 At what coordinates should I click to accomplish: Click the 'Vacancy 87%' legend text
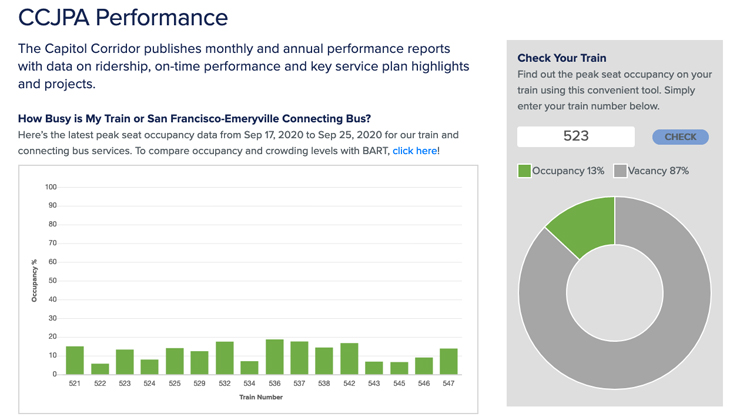(x=658, y=171)
